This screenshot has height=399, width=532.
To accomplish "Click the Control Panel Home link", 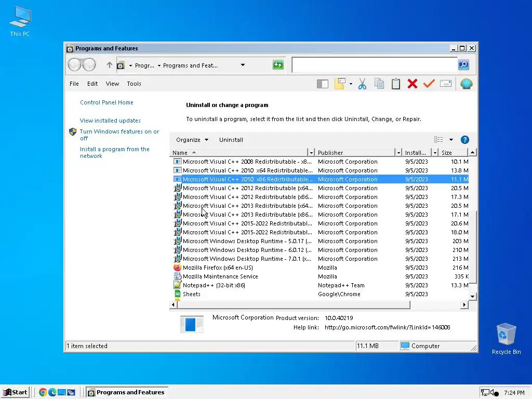I will [107, 102].
